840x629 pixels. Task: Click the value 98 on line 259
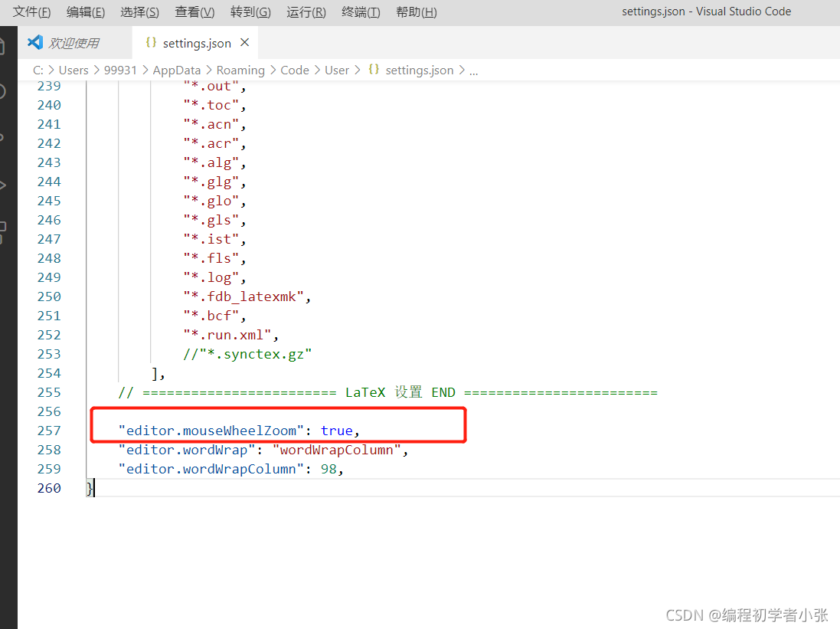328,469
